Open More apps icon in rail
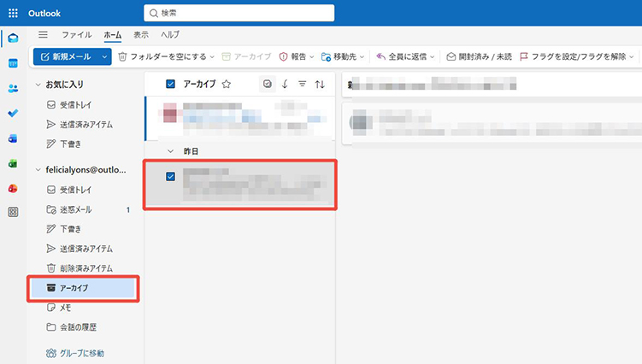This screenshot has width=642, height=364. [13, 212]
